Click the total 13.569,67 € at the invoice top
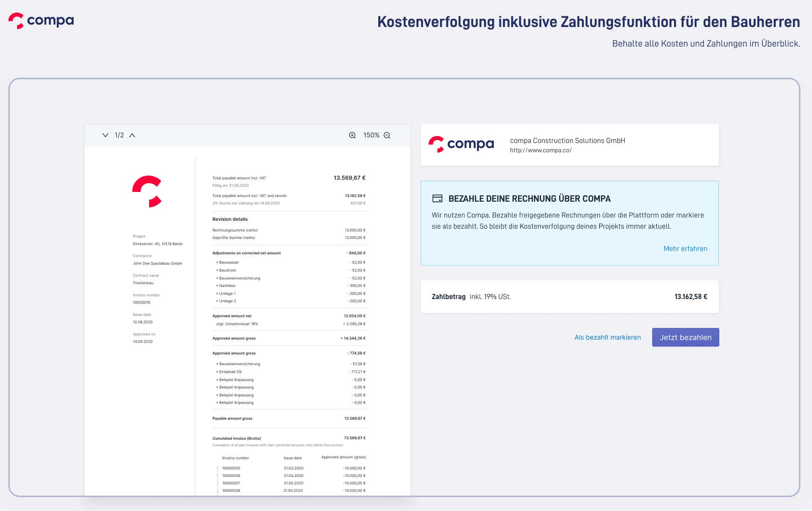 (x=349, y=178)
